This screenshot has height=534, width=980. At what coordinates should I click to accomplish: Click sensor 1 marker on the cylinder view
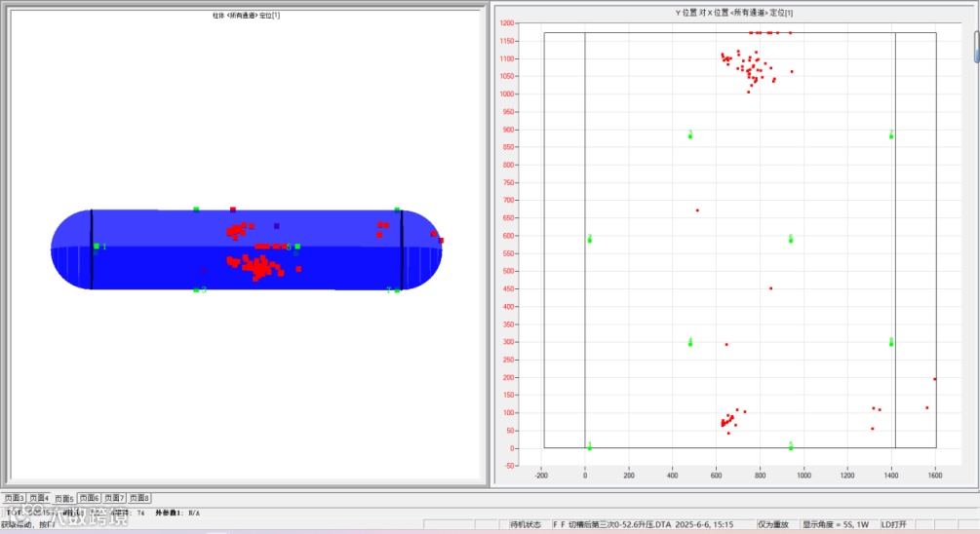(x=97, y=247)
